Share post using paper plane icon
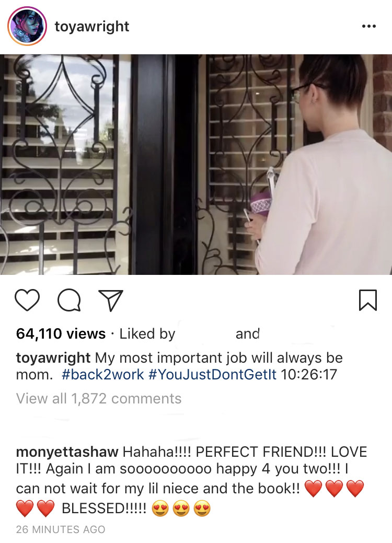Screen dimensions: 392x543 (111, 300)
